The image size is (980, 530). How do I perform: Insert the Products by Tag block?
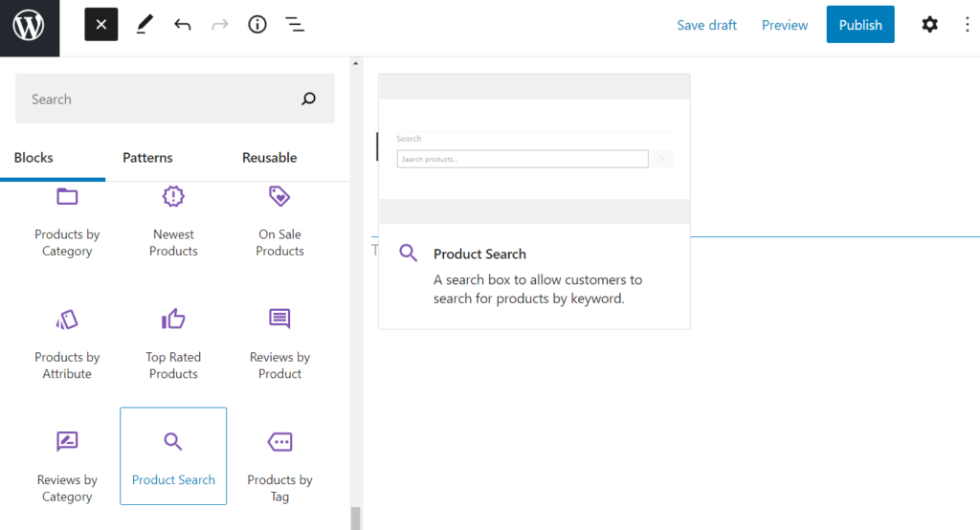coord(279,468)
